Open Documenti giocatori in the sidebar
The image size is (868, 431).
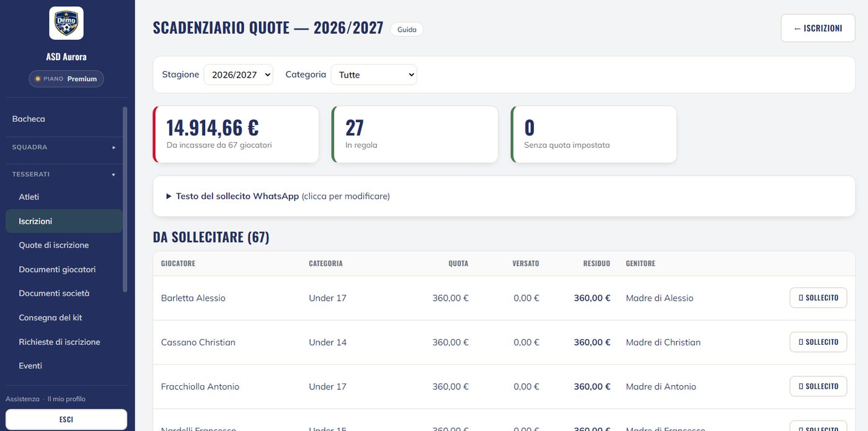64,270
